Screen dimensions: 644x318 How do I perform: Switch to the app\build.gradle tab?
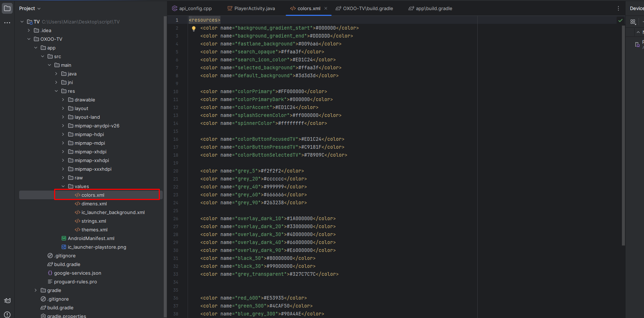tap(430, 8)
